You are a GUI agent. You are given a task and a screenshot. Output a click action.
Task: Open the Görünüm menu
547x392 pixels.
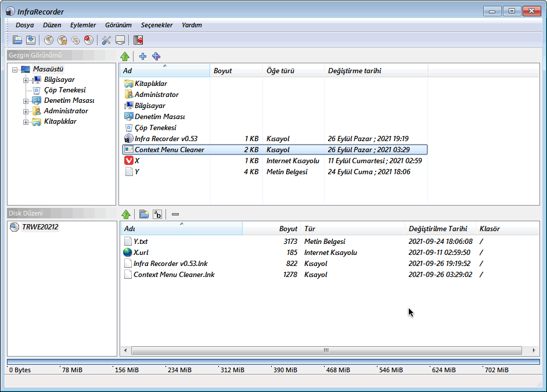click(x=118, y=25)
